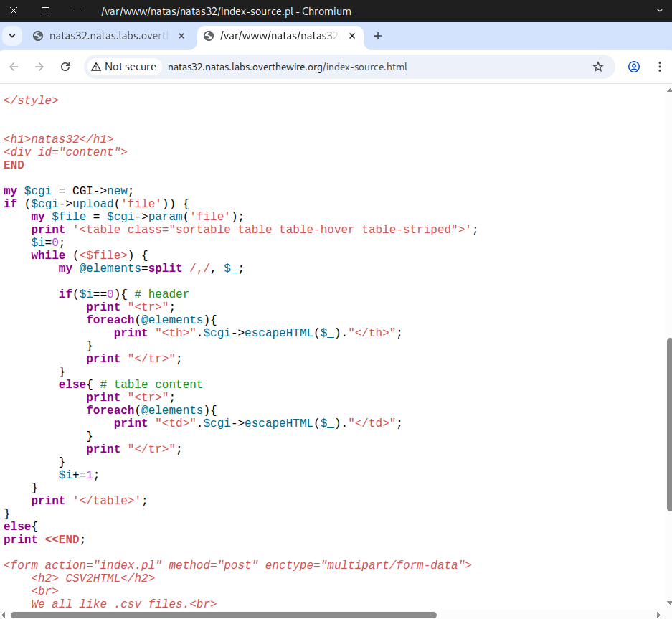Viewport: 672px width, 619px height.
Task: Reload the index-source.html page
Action: pyautogui.click(x=65, y=67)
